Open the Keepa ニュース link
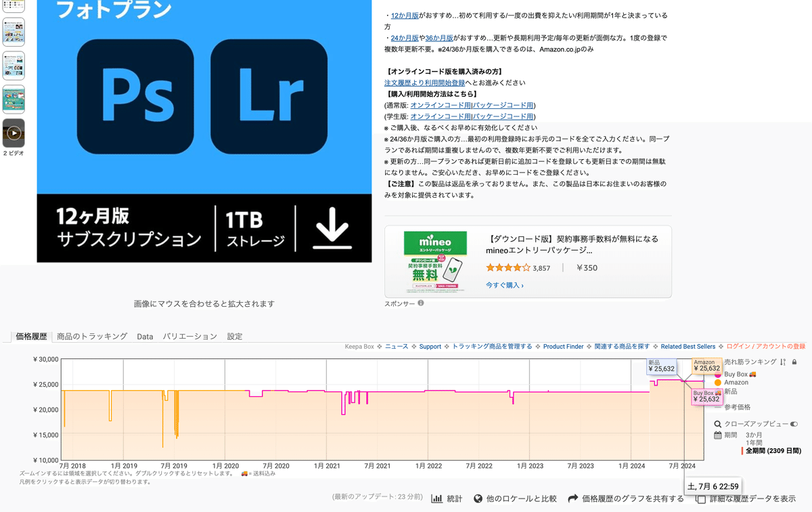 coord(397,347)
